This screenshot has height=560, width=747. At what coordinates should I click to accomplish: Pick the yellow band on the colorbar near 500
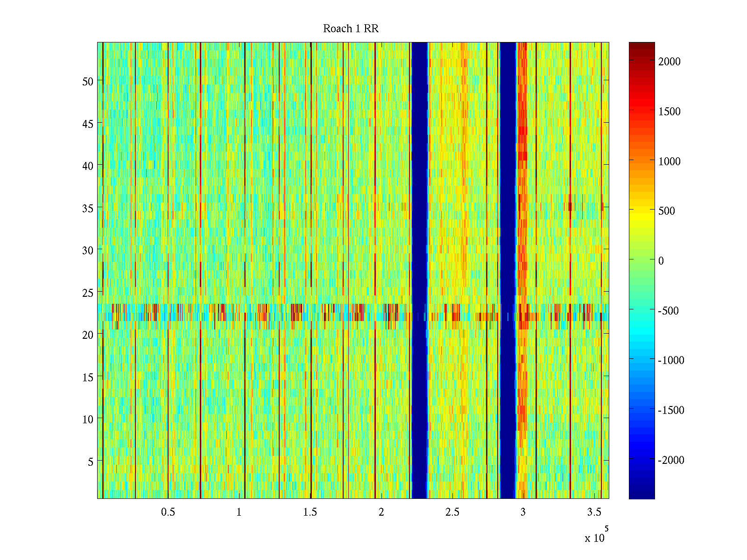tap(641, 211)
